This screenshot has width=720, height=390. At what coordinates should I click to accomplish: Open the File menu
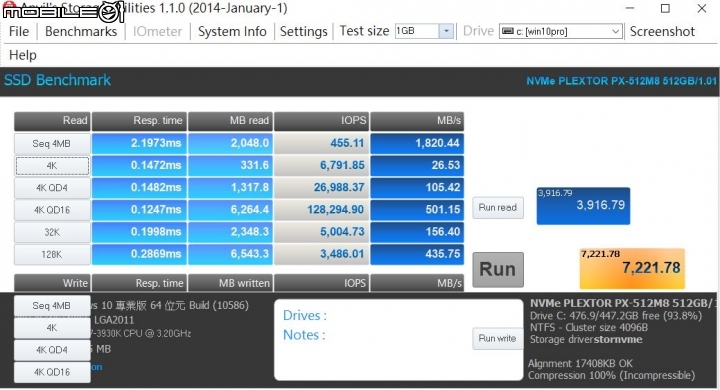(x=19, y=31)
